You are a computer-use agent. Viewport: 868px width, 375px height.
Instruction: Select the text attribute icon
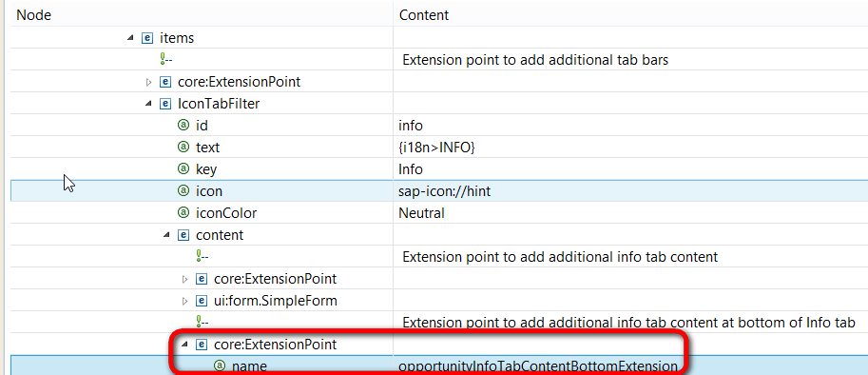coord(183,148)
